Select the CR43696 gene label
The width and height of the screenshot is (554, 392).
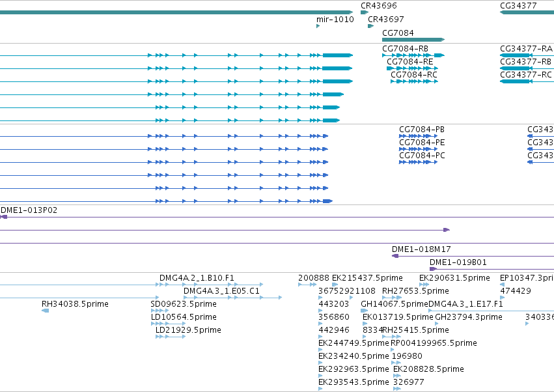pyautogui.click(x=378, y=6)
